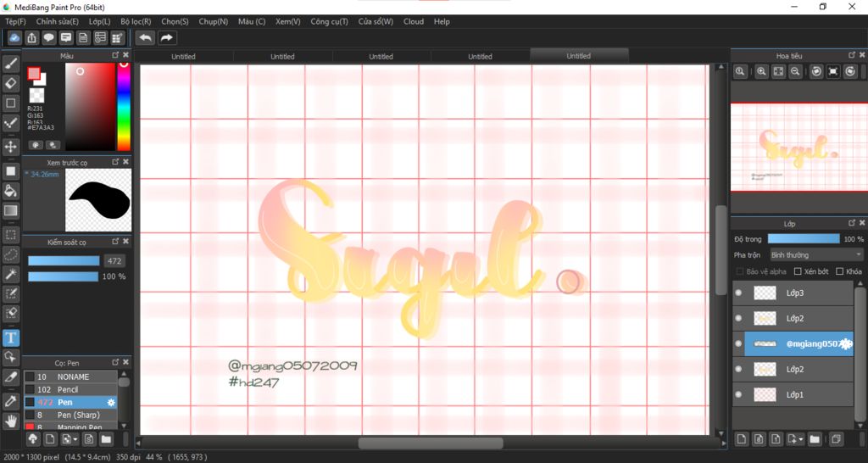Click the navigator preview thumbnail
This screenshot has width=868, height=463.
[799, 148]
